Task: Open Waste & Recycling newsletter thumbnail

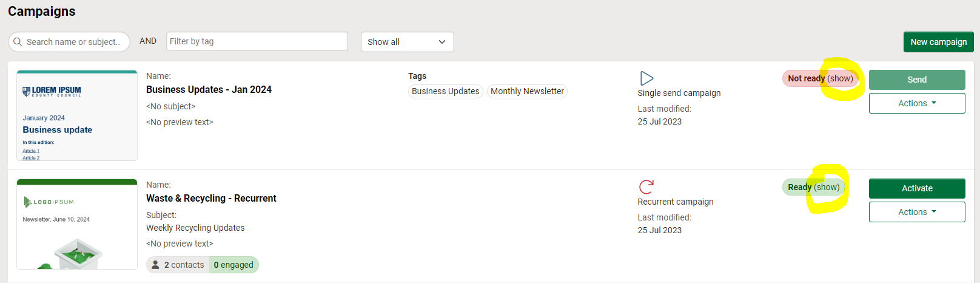Action: tap(77, 224)
